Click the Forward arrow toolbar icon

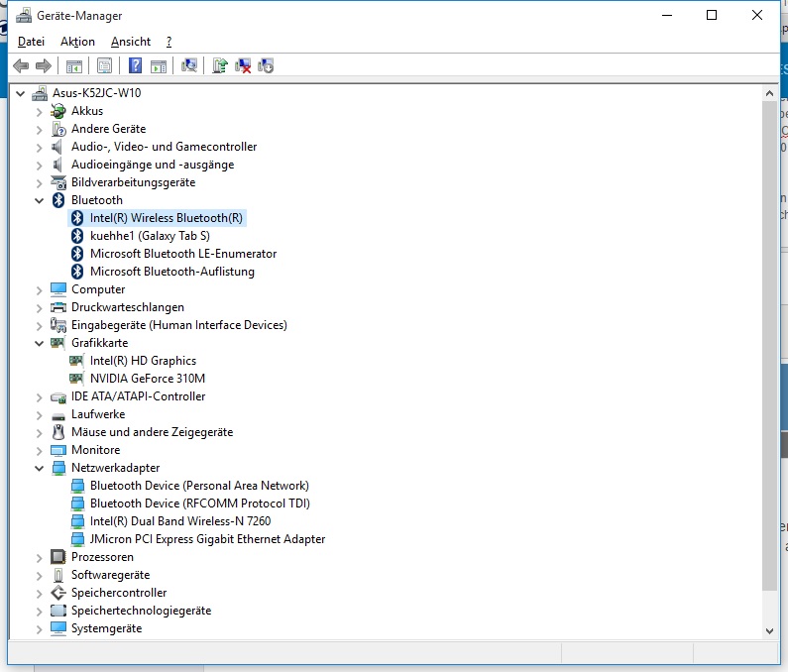(44, 65)
